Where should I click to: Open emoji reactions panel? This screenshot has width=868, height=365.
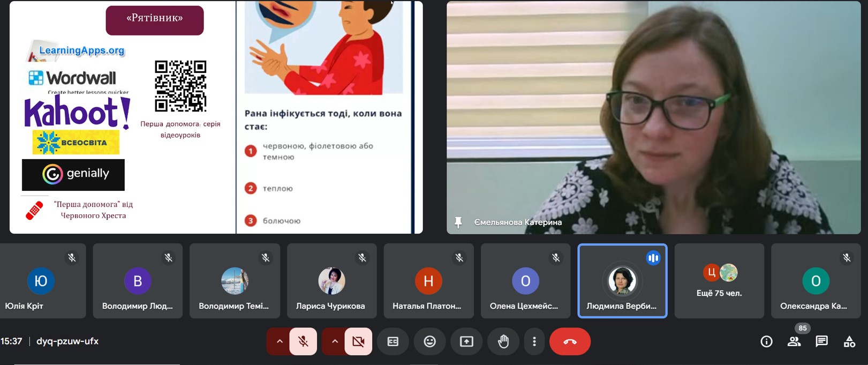(429, 341)
